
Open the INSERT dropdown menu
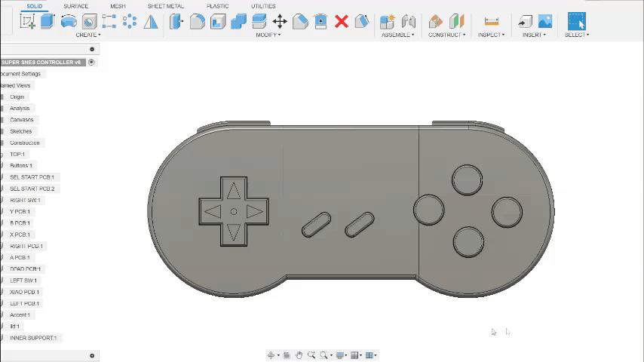534,35
